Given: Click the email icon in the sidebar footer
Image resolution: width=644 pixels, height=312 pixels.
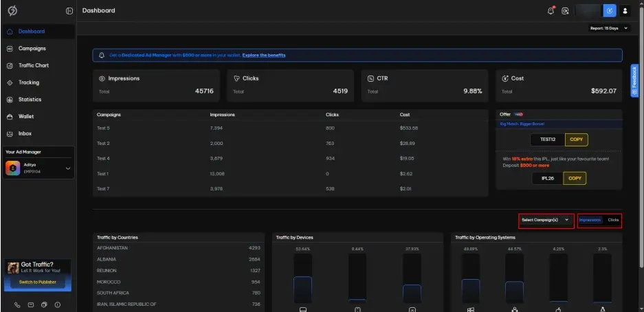Looking at the screenshot, I should 31,304.
